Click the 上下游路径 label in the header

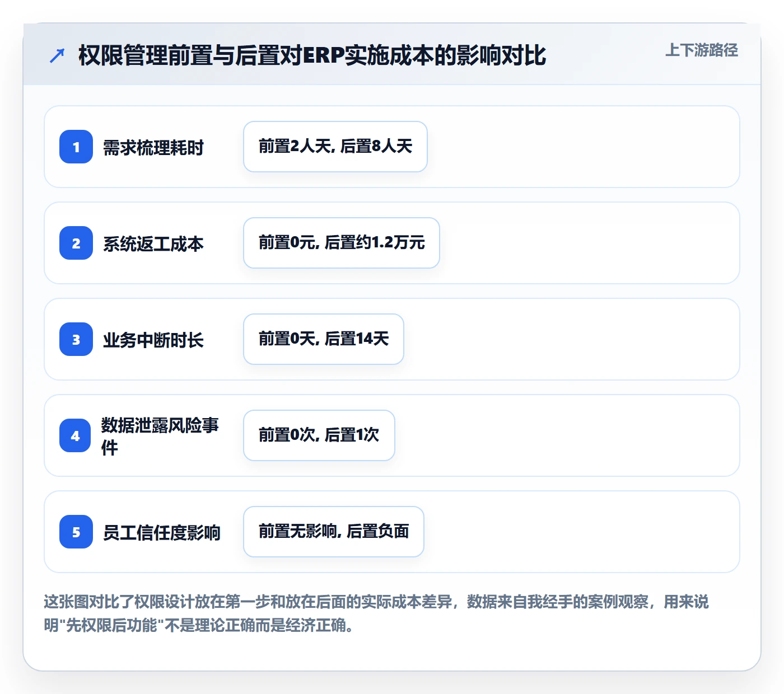click(x=702, y=50)
